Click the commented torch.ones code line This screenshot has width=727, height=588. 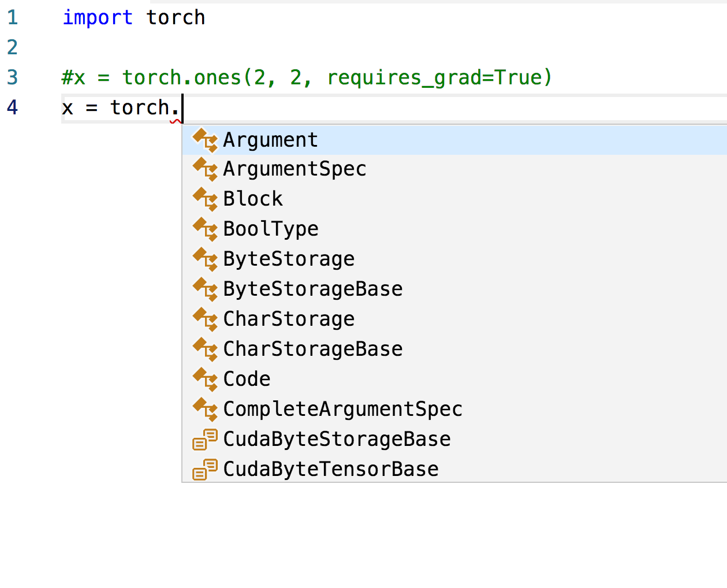(307, 77)
